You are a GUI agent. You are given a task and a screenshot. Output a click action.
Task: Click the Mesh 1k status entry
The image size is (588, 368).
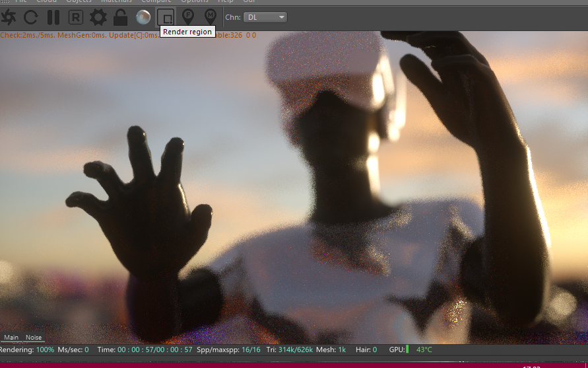point(331,350)
